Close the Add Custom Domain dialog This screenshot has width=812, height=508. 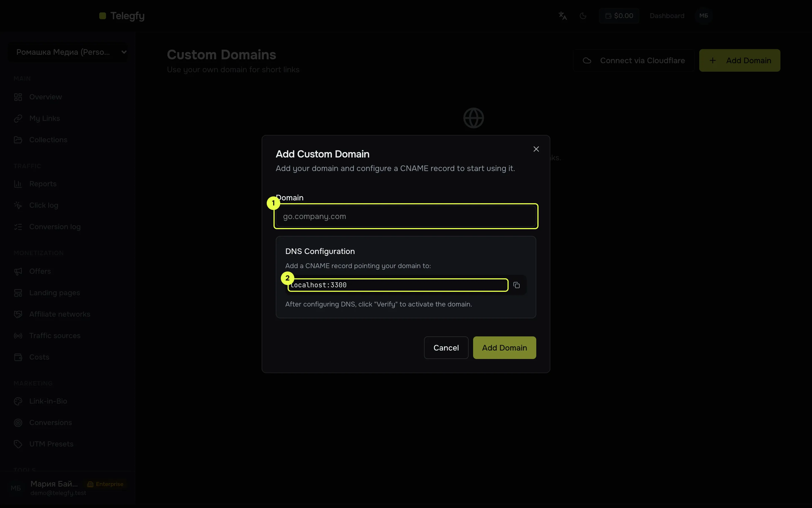tap(536, 149)
